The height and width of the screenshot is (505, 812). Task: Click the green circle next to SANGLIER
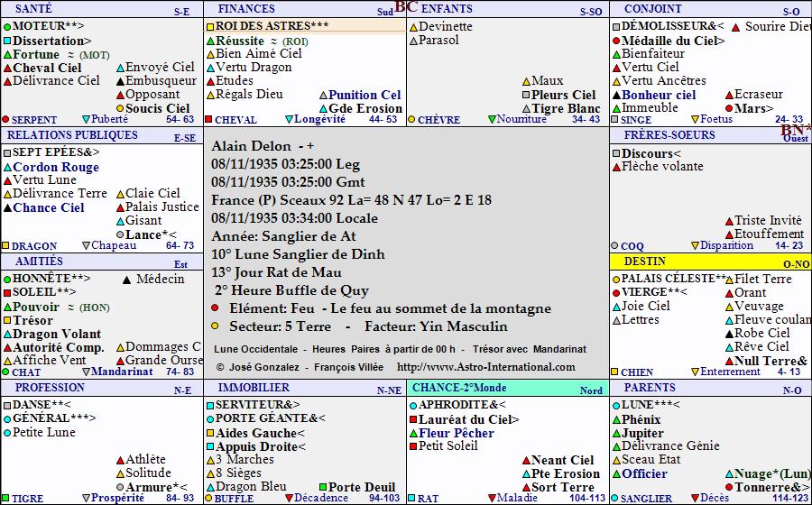pos(615,498)
